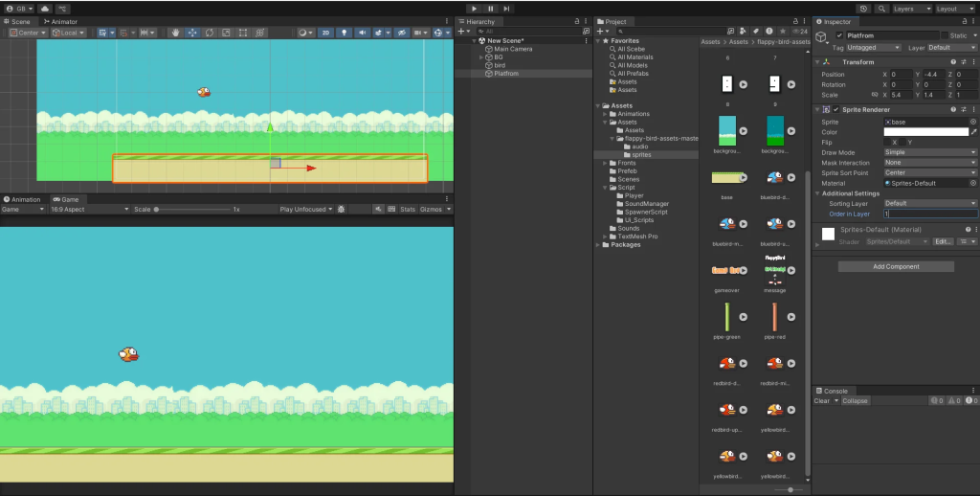980x496 pixels.
Task: Expand the BG object in Hierarchy
Action: click(x=481, y=56)
